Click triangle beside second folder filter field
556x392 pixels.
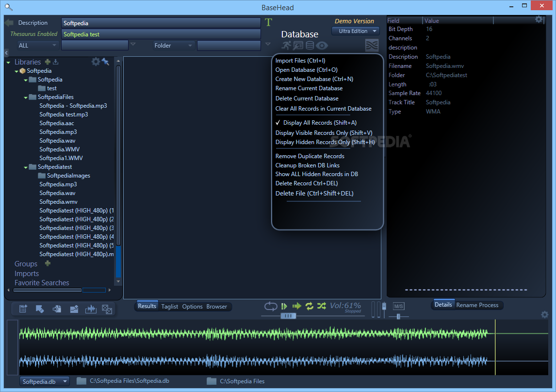[x=268, y=44]
